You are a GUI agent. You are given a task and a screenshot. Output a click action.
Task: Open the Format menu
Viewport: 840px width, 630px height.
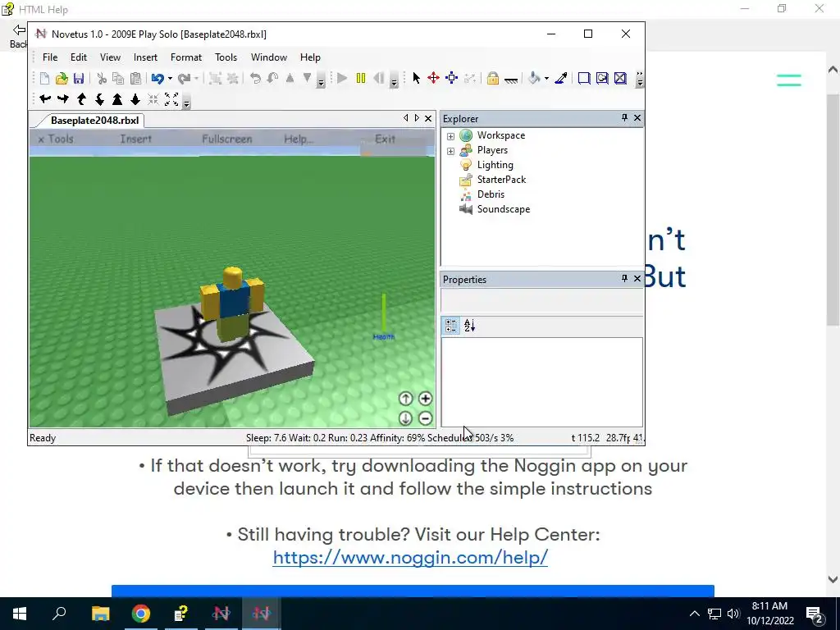tap(186, 57)
